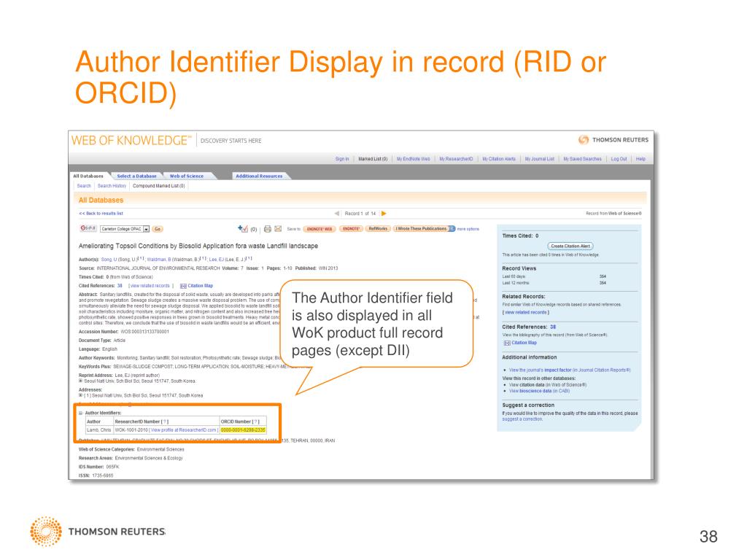Screen dimensions: 747x560
Task: Click sidebar view related records link
Action: pyautogui.click(x=526, y=312)
